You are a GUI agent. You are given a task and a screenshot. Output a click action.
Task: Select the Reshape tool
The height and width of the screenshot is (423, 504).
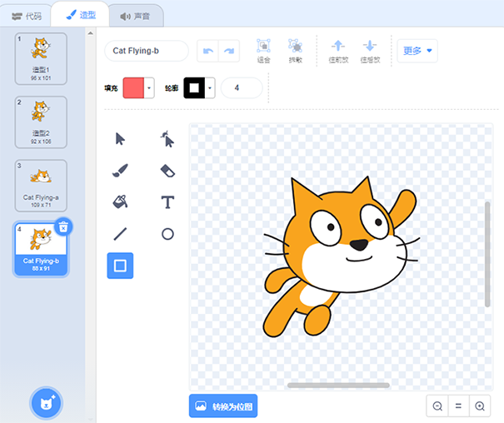pos(167,139)
